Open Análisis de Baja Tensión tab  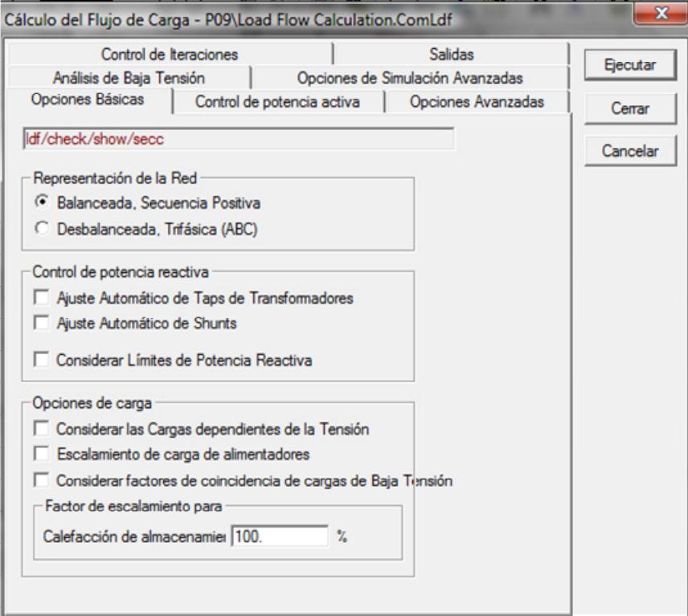[x=129, y=78]
